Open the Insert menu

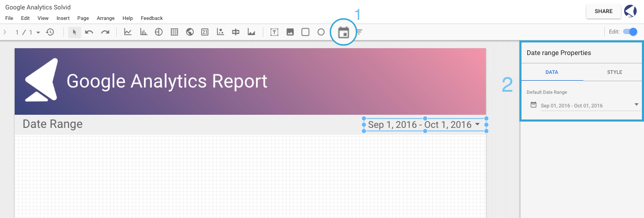(63, 18)
